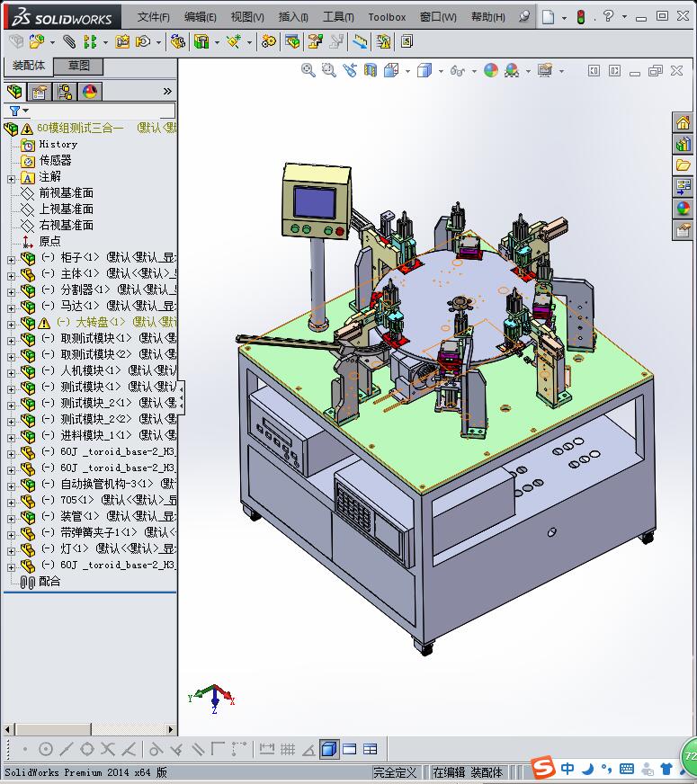Image resolution: width=697 pixels, height=784 pixels.
Task: Toggle the shaded-cube 3D view button in bottom toolbar
Action: click(x=329, y=749)
